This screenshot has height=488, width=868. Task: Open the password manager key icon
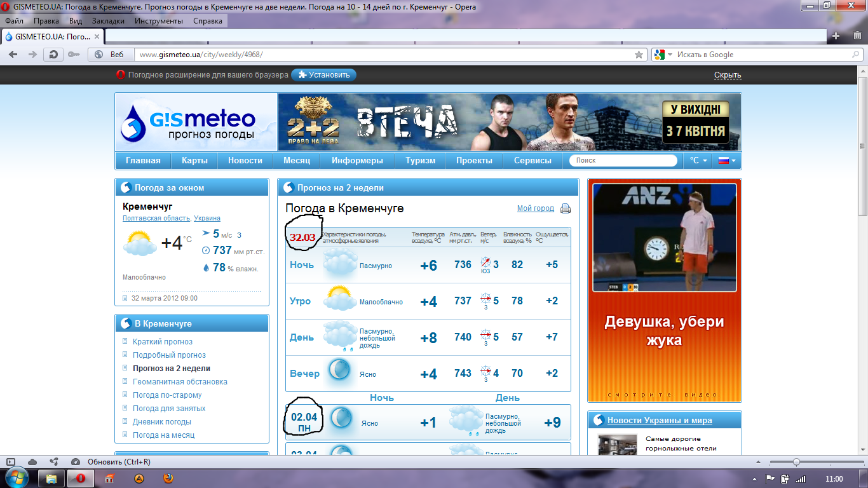(74, 55)
